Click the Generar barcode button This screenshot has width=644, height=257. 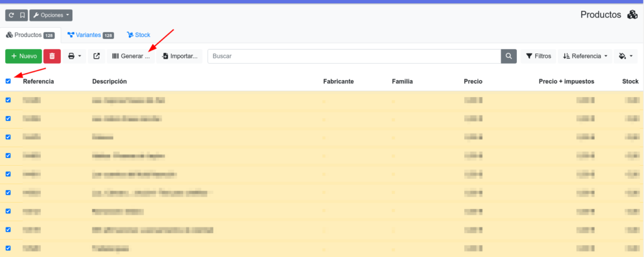pos(131,56)
